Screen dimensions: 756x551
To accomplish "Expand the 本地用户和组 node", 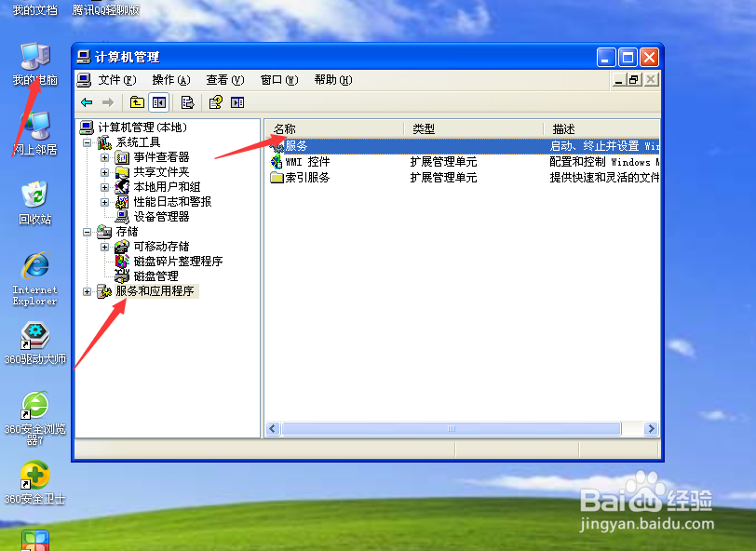I will point(104,187).
